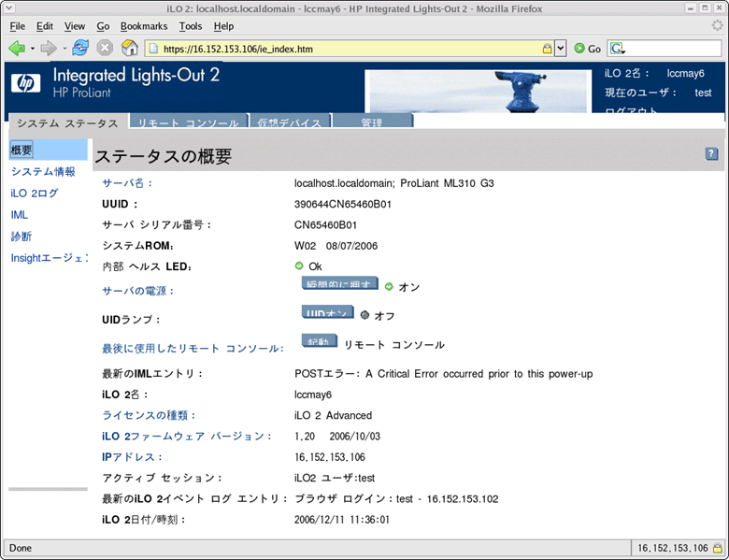729x560 pixels.
Task: Expand the Back button history dropdown
Action: [32, 48]
